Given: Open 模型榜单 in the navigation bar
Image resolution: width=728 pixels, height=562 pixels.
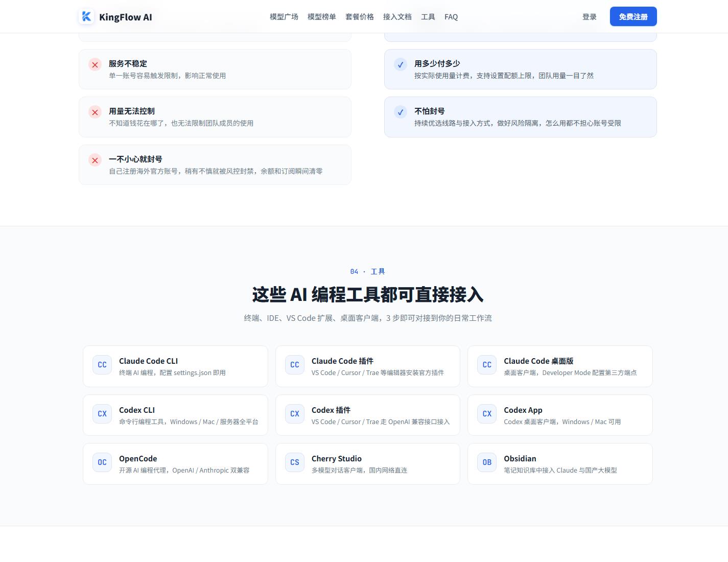Looking at the screenshot, I should click(322, 17).
